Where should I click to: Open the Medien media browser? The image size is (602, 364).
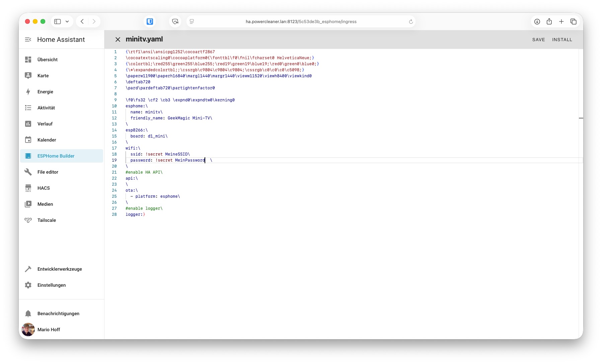[x=28, y=204]
